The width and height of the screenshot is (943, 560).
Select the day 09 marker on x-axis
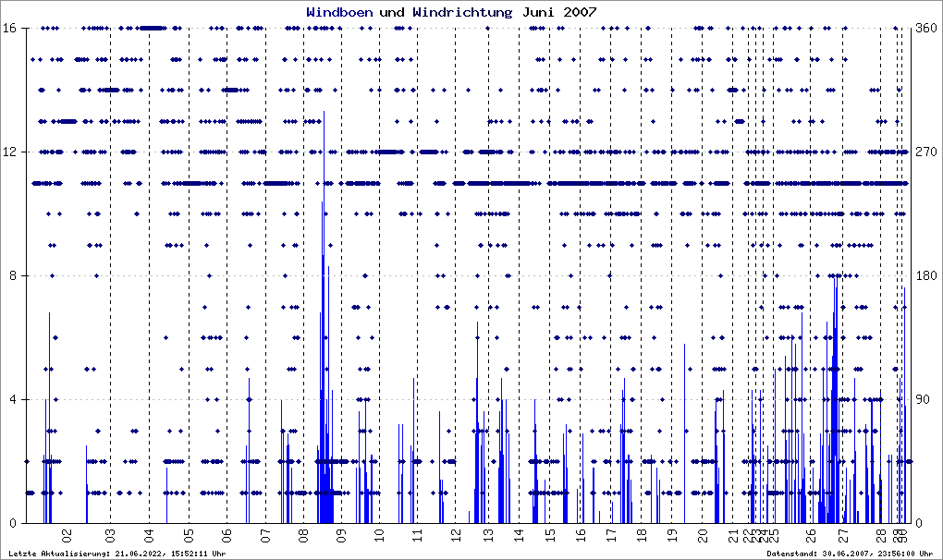pyautogui.click(x=341, y=535)
